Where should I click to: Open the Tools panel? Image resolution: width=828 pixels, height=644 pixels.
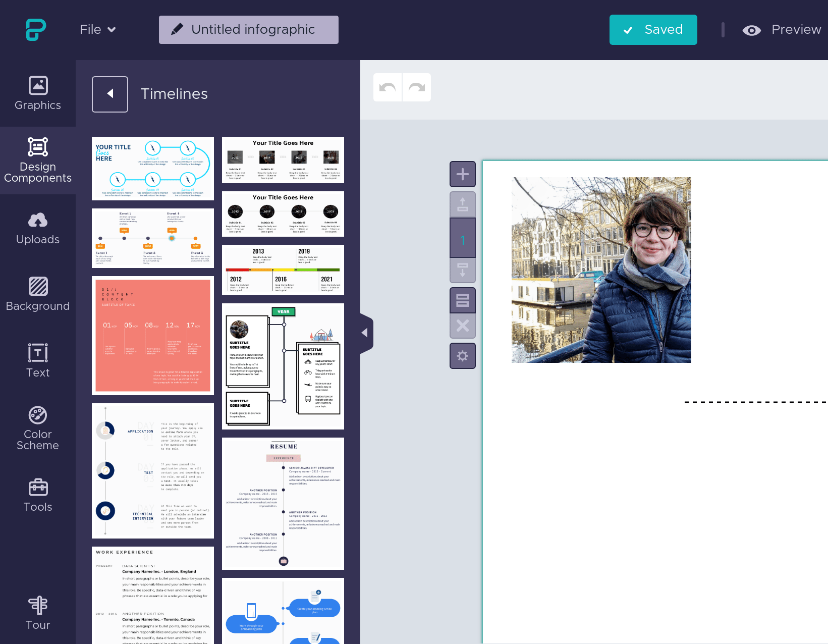click(x=38, y=495)
